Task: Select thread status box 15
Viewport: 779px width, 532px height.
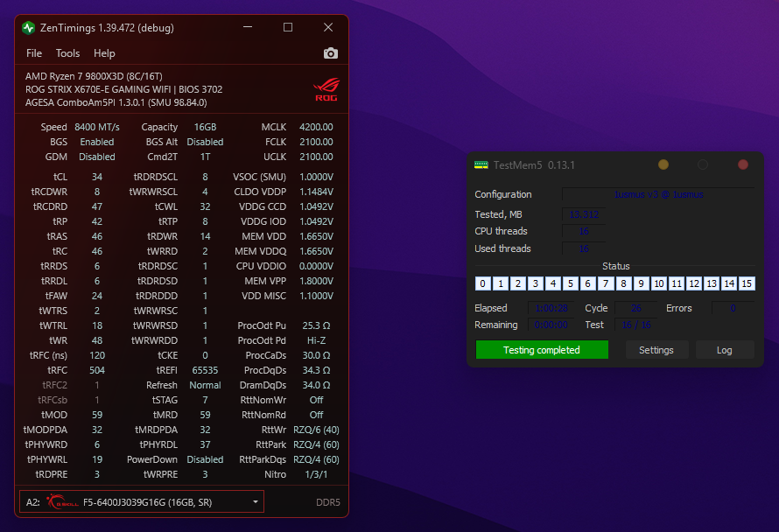Action: (747, 283)
